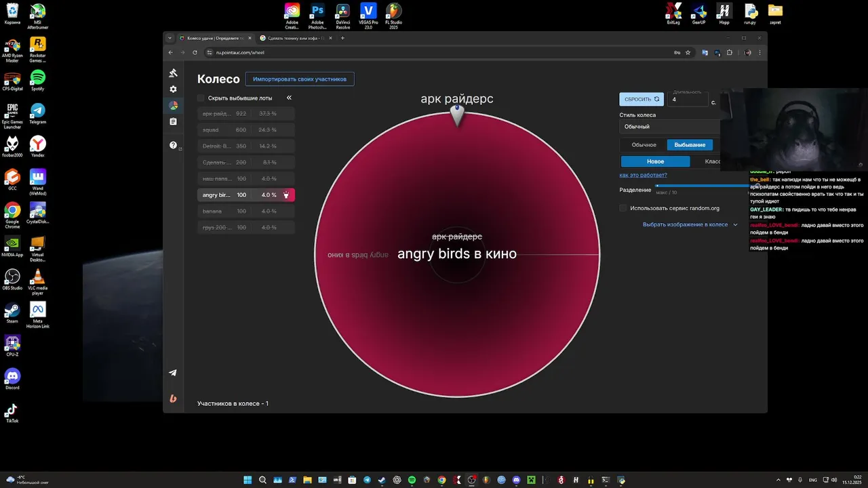Open the settings gear in sidebar
868x488 pixels.
click(173, 89)
